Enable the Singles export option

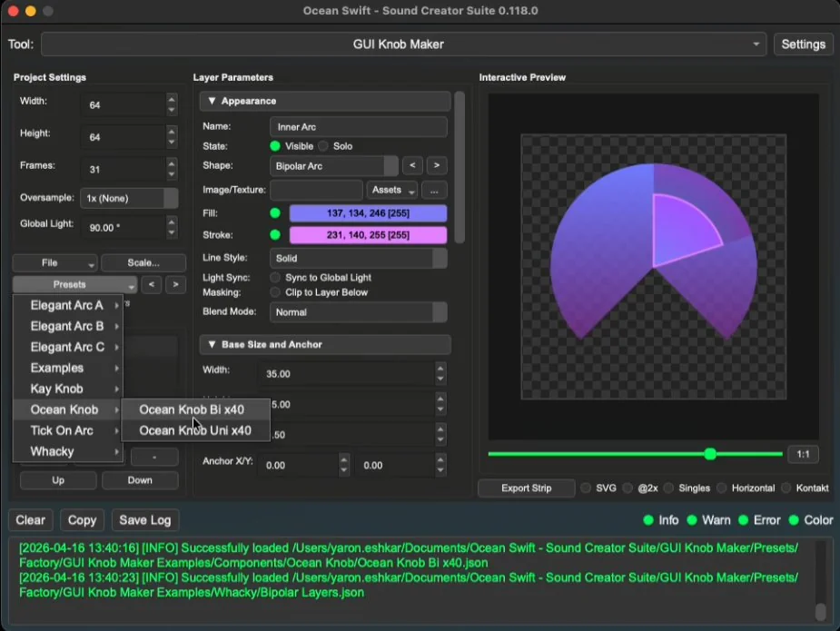coord(668,488)
